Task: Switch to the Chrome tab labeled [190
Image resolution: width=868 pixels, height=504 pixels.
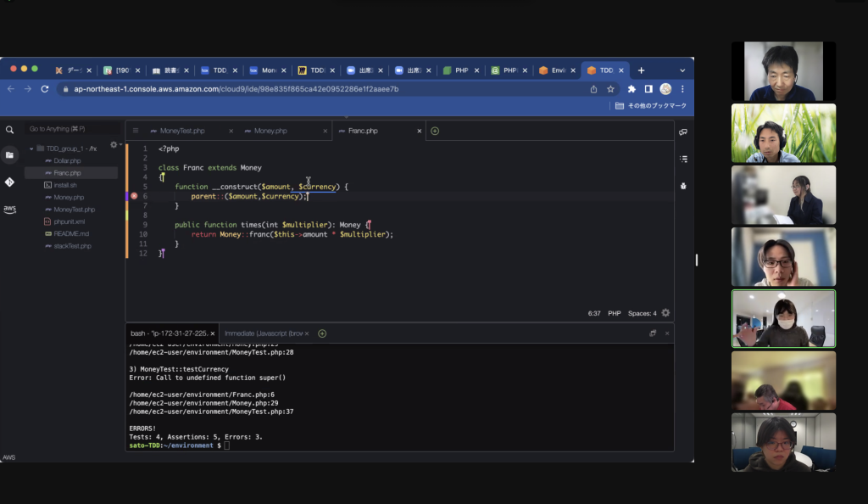Action: click(120, 70)
